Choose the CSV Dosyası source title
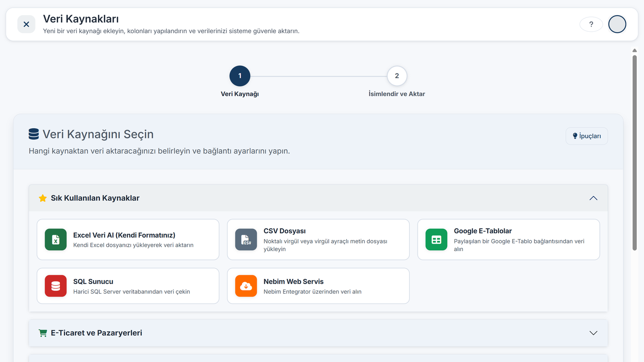644x362 pixels. tap(285, 231)
